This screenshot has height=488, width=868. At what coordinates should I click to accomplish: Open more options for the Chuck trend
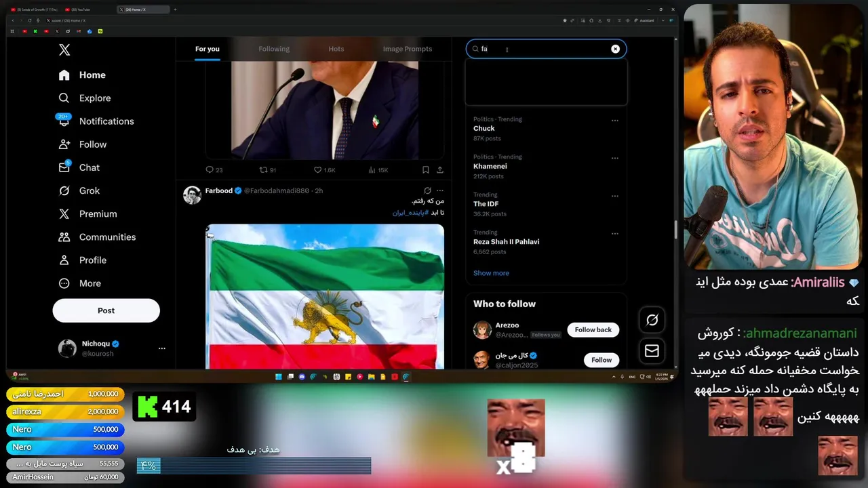(x=615, y=121)
